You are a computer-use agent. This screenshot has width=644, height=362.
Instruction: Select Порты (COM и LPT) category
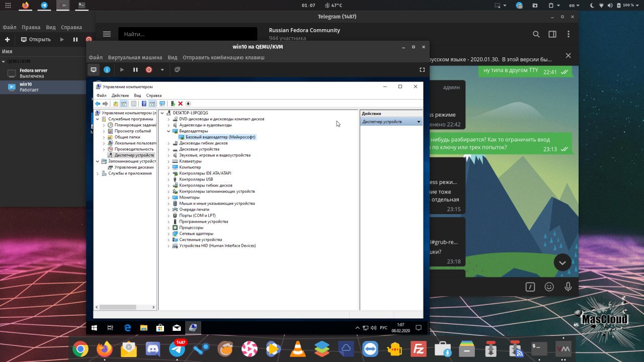197,215
